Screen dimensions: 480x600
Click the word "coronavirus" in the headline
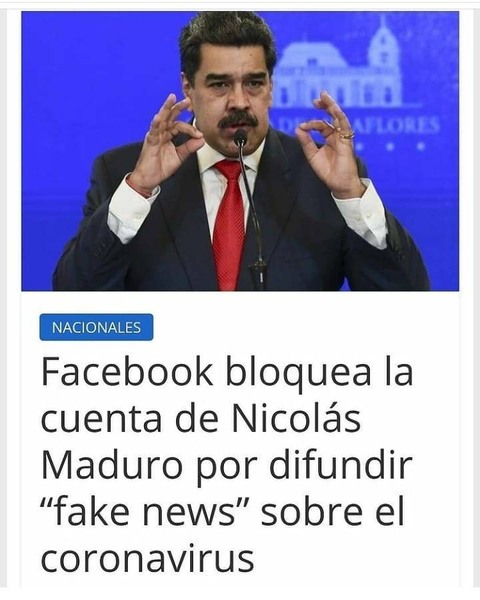click(147, 559)
